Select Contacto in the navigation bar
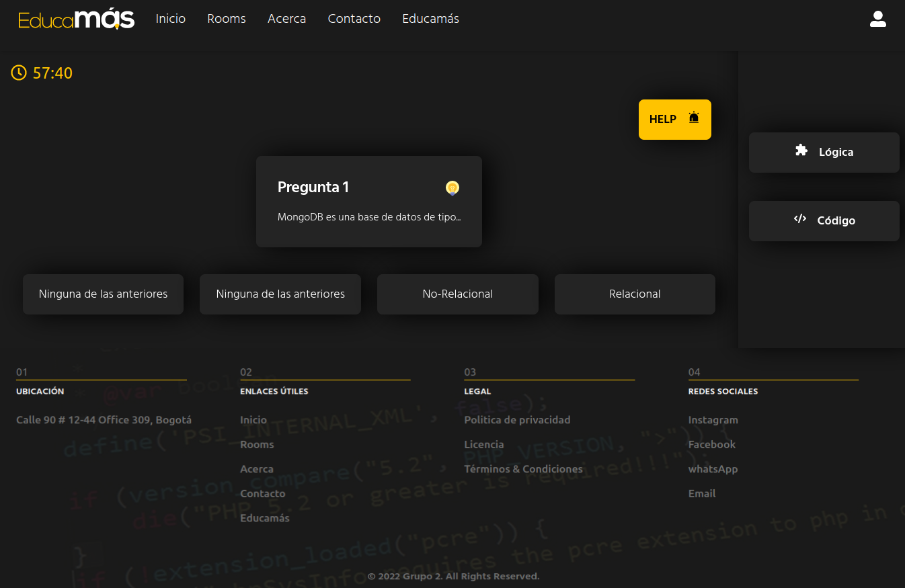Viewport: 905px width, 588px height. click(354, 19)
